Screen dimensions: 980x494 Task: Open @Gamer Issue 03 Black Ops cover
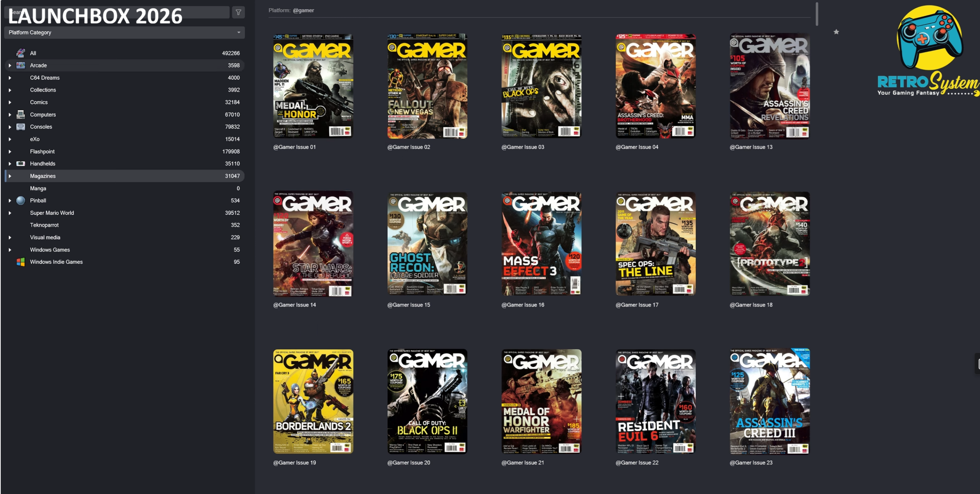(541, 86)
